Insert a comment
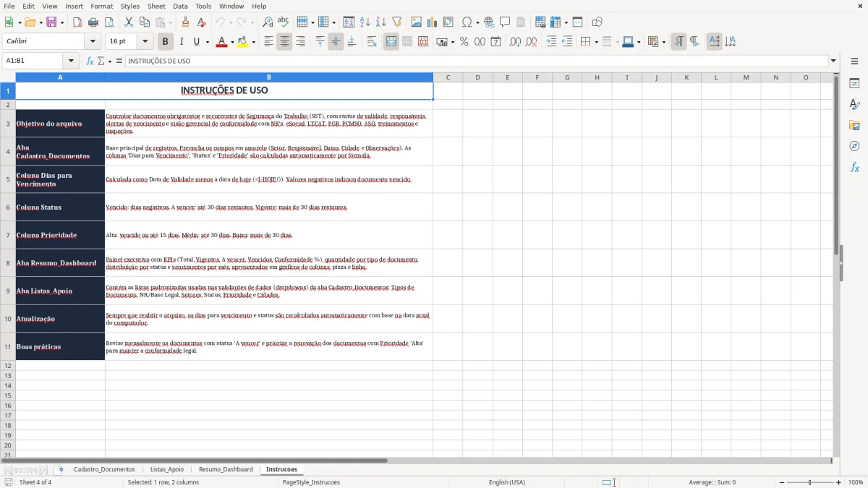Image resolution: width=868 pixels, height=488 pixels. pyautogui.click(x=505, y=22)
